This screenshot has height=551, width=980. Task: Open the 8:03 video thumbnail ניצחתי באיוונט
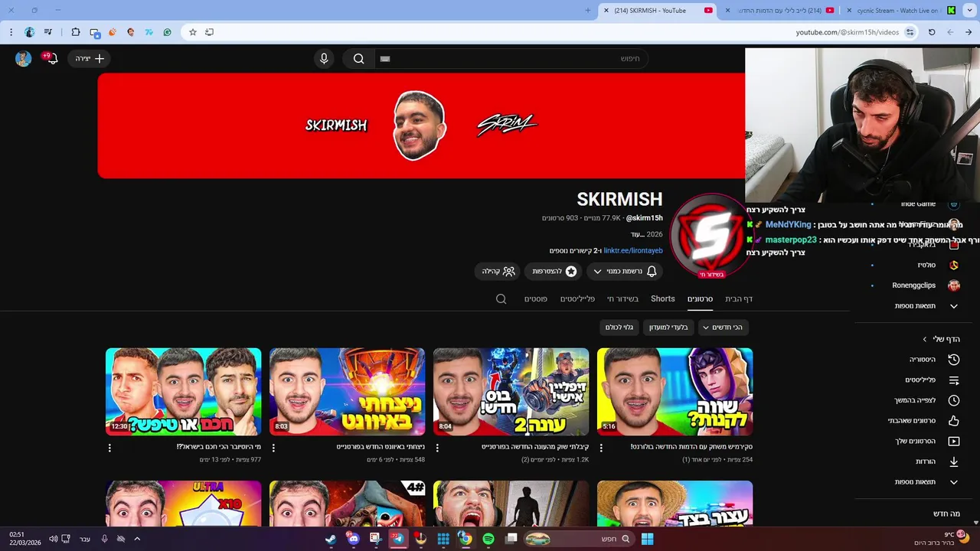(x=347, y=392)
